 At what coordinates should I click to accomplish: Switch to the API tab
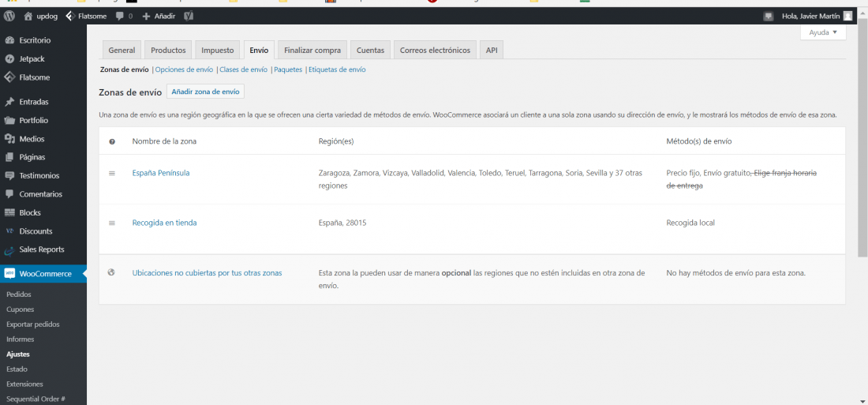point(492,50)
